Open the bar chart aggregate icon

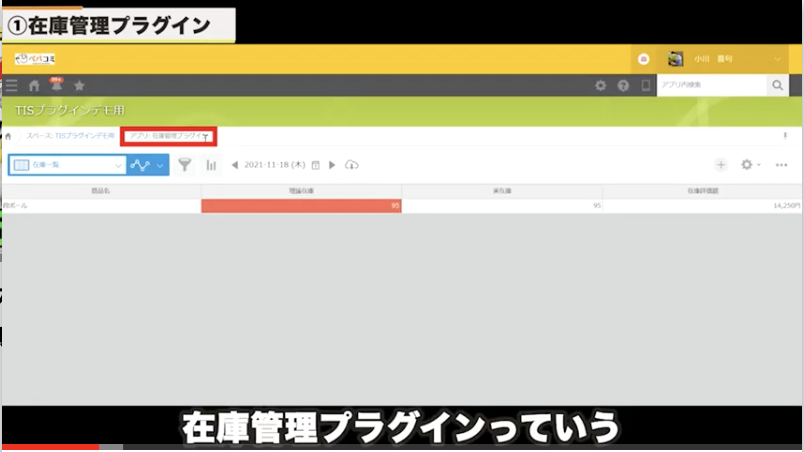coord(211,165)
